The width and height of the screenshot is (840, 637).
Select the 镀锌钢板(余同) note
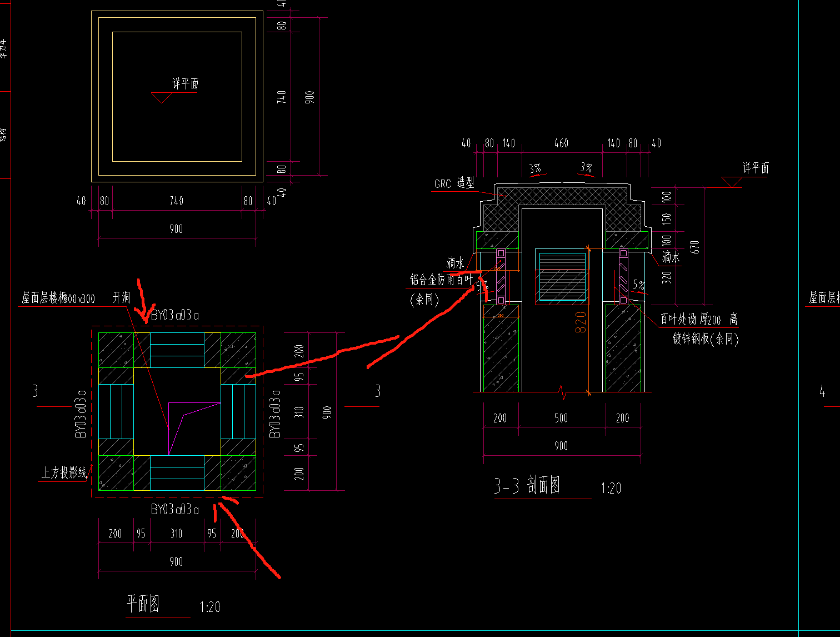706,339
